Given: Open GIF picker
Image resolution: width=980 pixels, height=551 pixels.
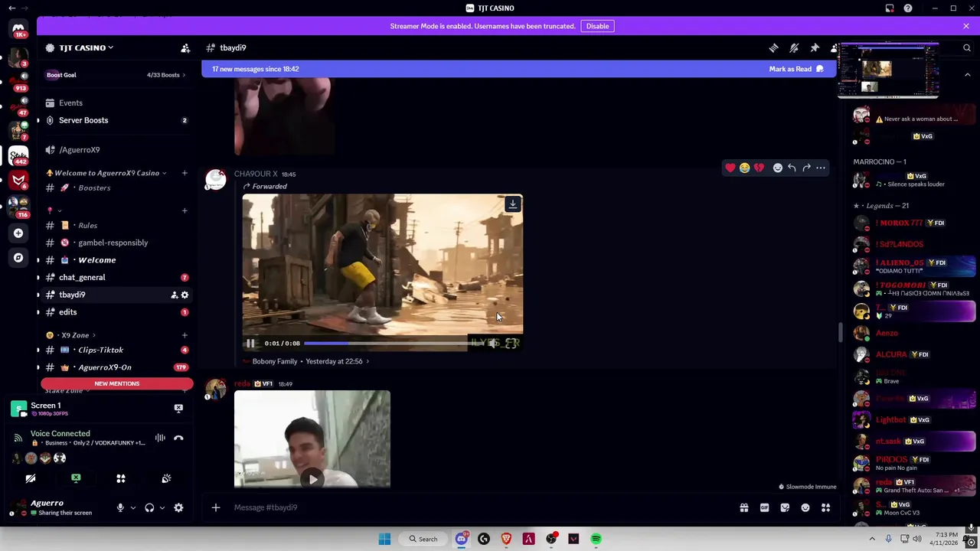Looking at the screenshot, I should pos(764,507).
